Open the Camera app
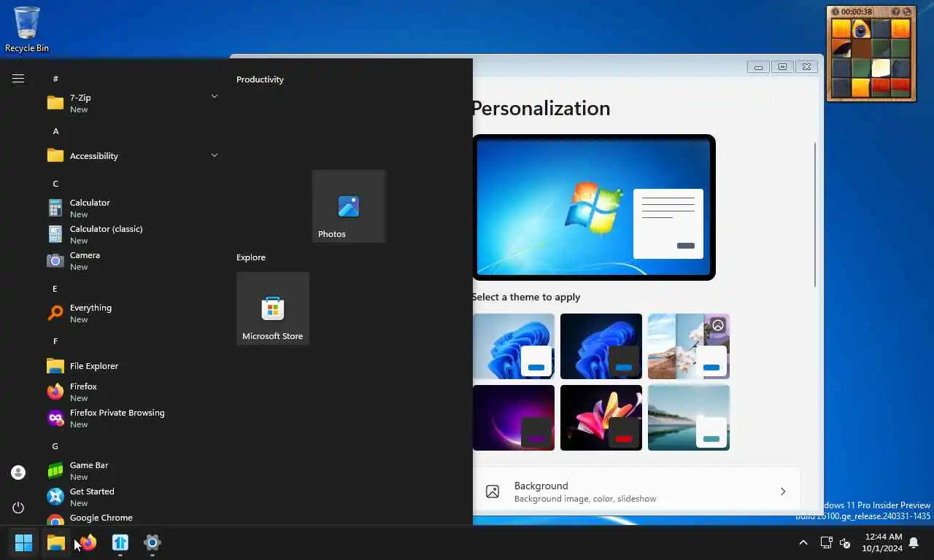Screen dimensions: 934x560 pos(131,260)
